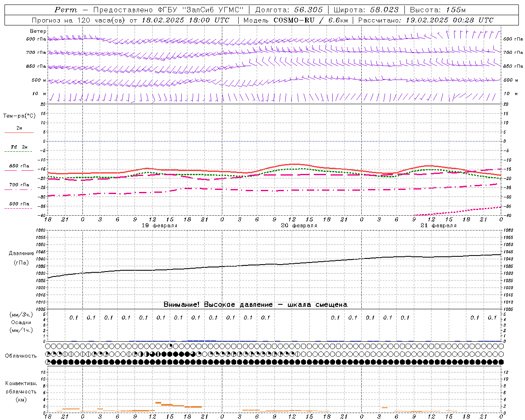Click the 'Тем-ра(°C)' panel label
Viewport: 525px width, 420px height.
pyautogui.click(x=19, y=116)
